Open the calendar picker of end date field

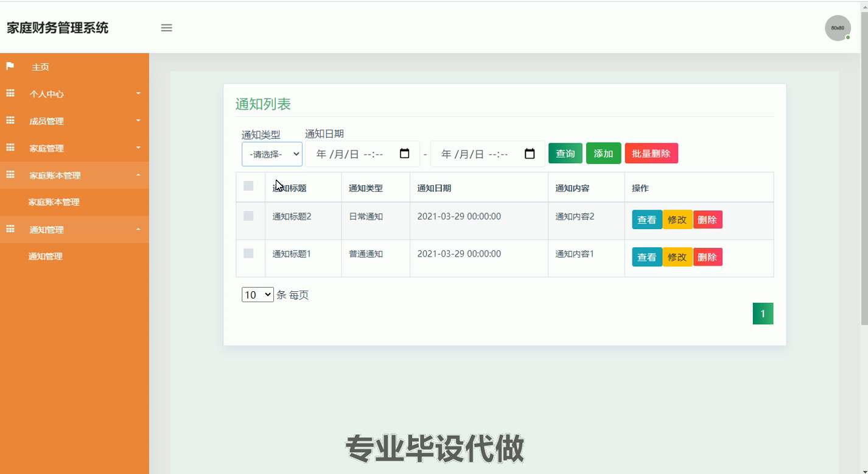point(530,154)
